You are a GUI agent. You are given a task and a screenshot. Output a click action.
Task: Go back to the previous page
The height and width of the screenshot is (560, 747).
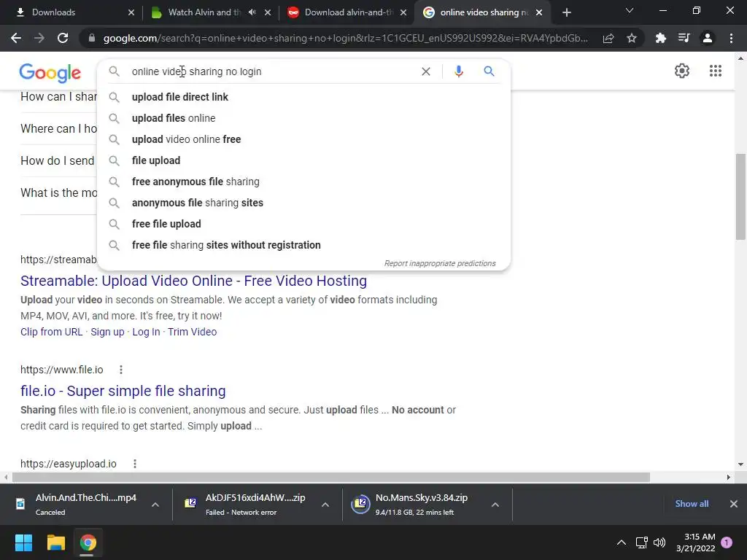[x=16, y=38]
